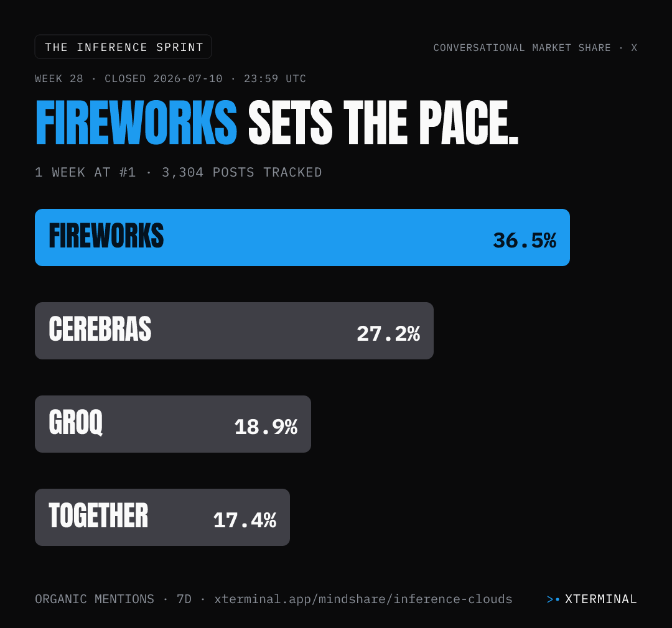Click the 3,304 POSTS TRACKED text
672x628 pixels.
(x=241, y=172)
